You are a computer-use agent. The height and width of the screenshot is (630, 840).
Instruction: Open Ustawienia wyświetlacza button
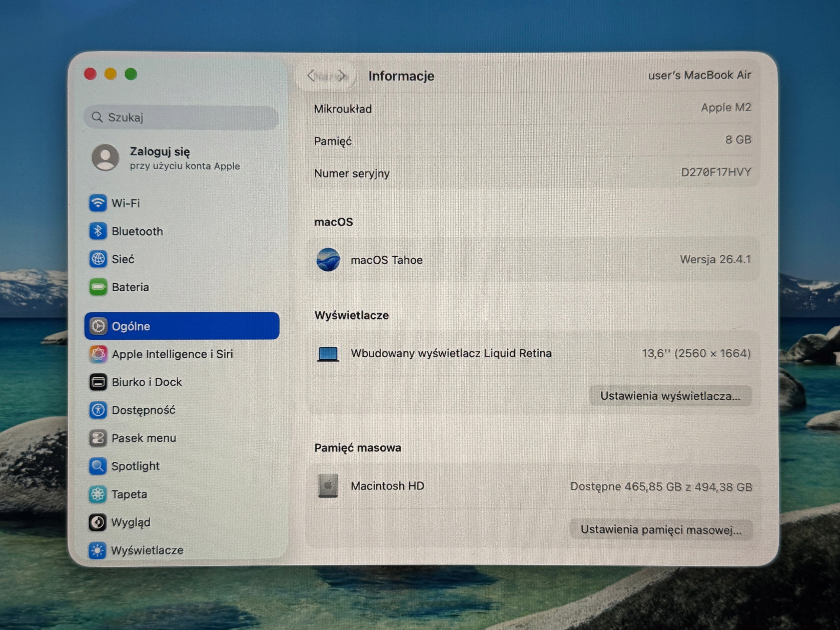(671, 396)
